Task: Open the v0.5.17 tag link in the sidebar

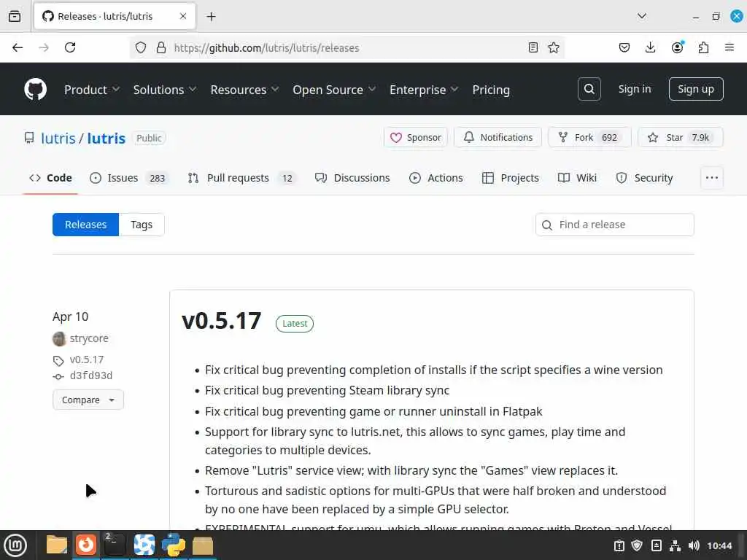Action: [x=87, y=359]
